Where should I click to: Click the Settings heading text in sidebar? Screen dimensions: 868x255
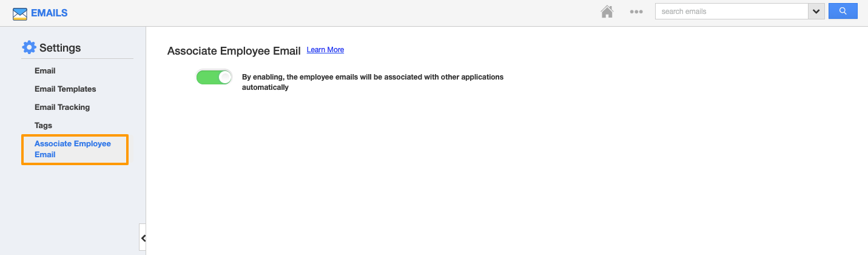[60, 48]
